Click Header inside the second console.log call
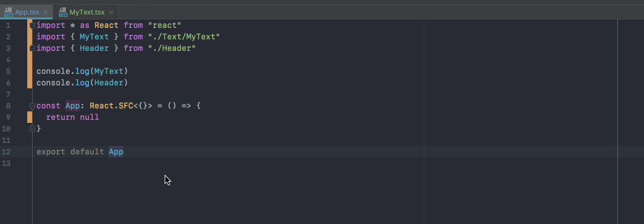644x224 pixels. (x=109, y=83)
